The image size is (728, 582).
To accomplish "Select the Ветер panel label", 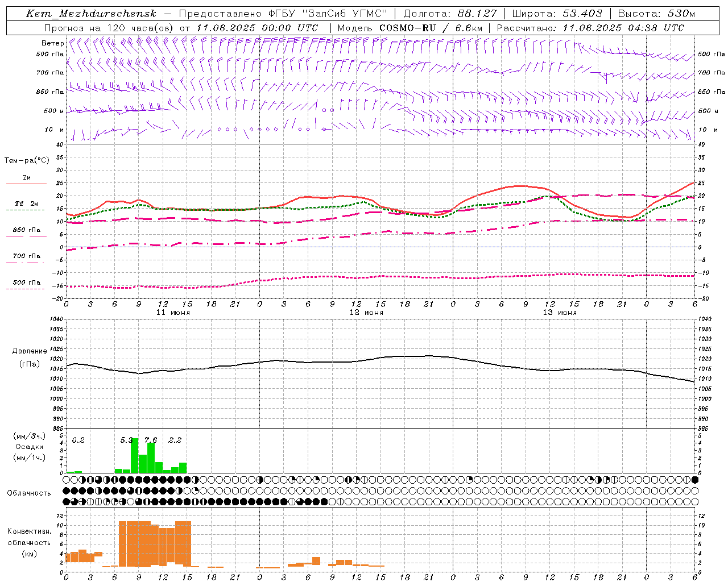I will (x=52, y=43).
